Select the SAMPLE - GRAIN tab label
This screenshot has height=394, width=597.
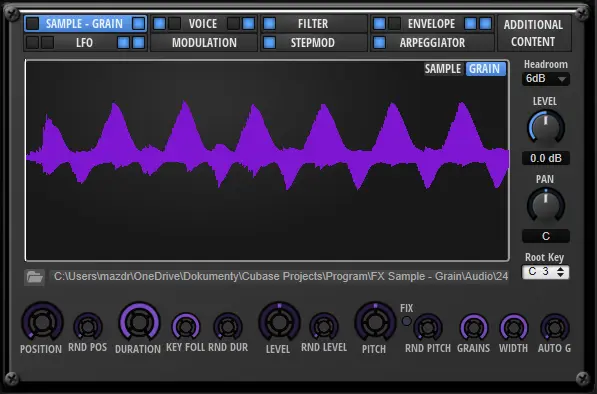(x=84, y=24)
